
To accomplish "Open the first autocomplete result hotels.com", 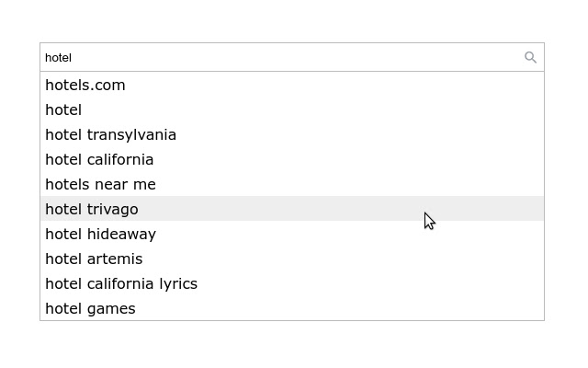I will (x=85, y=85).
